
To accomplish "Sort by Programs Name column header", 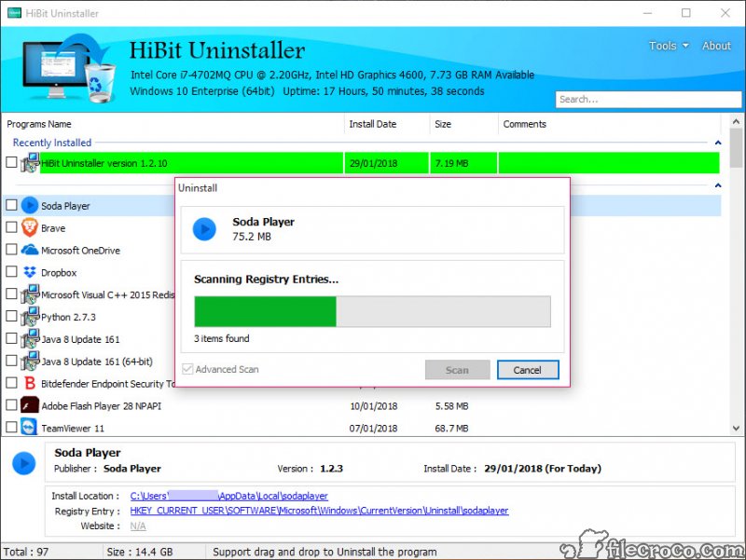I will (x=173, y=124).
